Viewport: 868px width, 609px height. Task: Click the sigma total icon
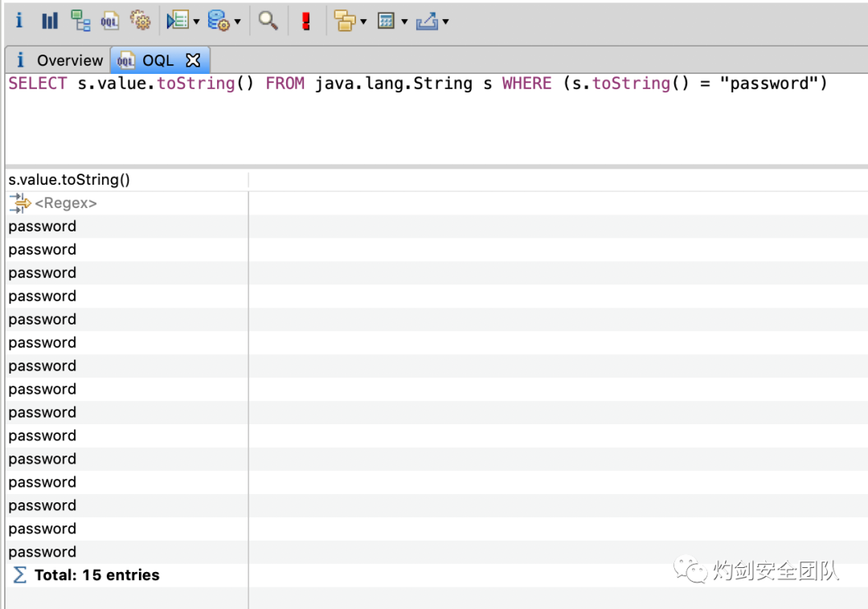coord(19,575)
